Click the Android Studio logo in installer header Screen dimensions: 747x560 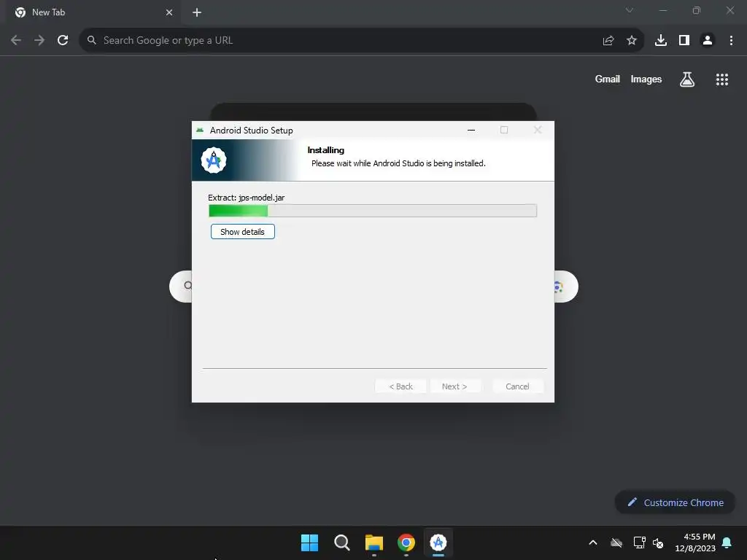pyautogui.click(x=214, y=160)
